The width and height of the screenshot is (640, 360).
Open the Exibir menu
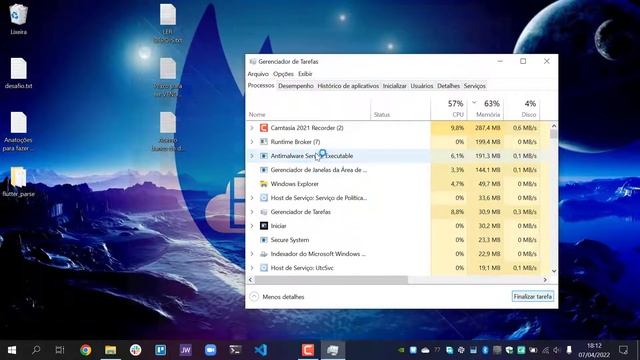(x=305, y=74)
